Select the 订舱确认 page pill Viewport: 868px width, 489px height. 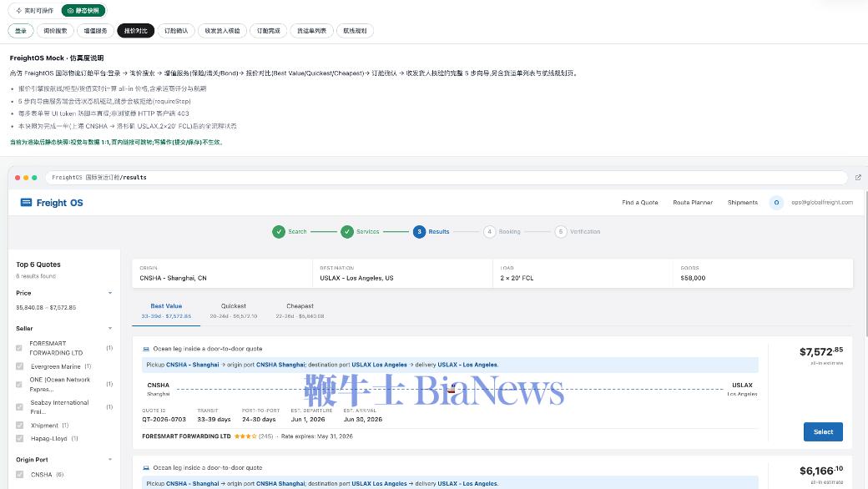click(x=176, y=31)
